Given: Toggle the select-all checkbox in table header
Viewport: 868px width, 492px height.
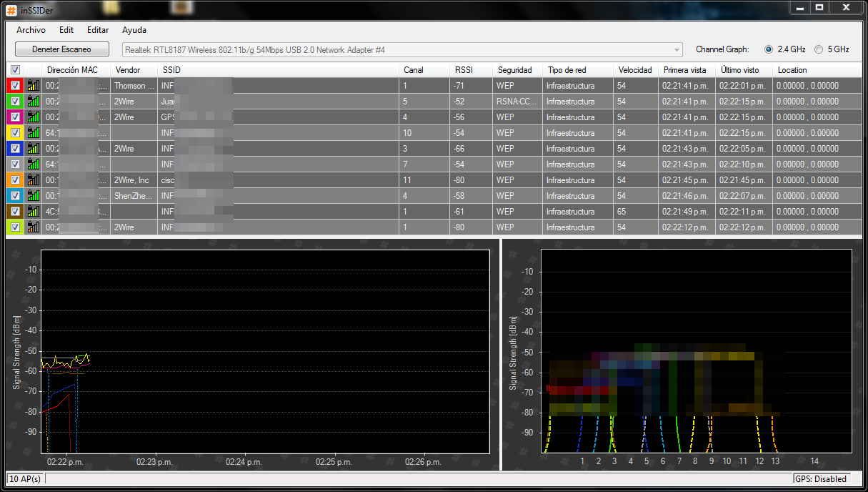Looking at the screenshot, I should tap(15, 70).
